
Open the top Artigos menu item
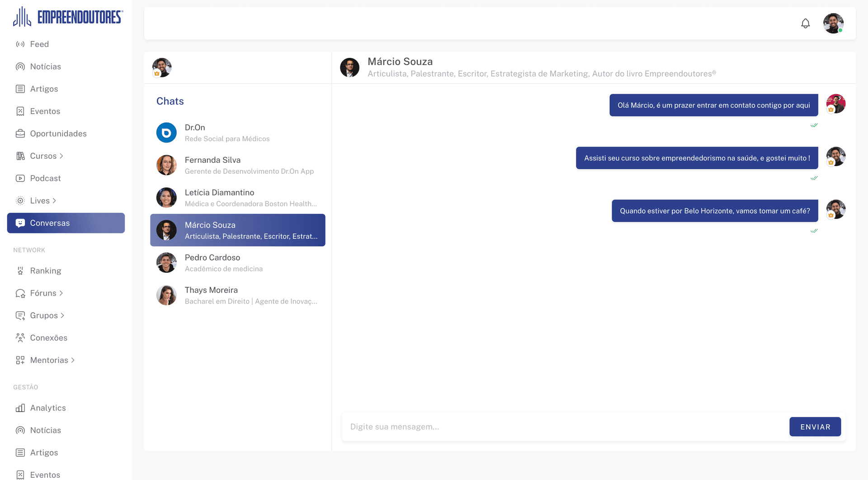click(x=44, y=89)
